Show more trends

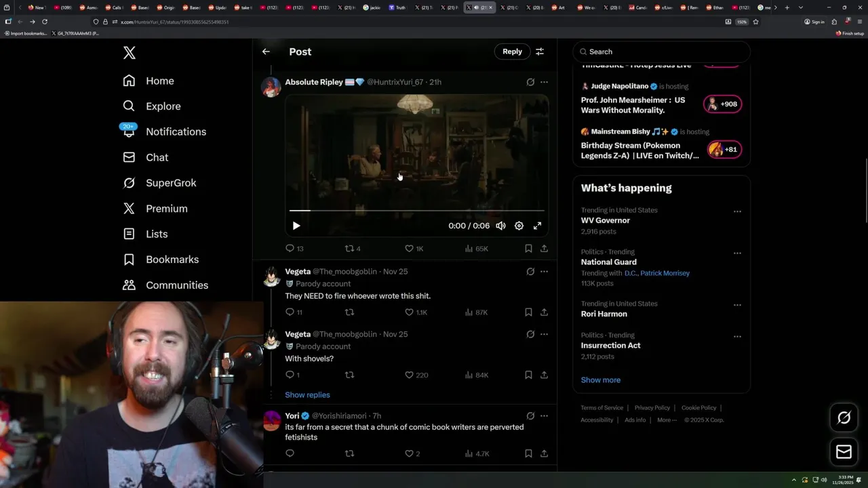pos(601,380)
